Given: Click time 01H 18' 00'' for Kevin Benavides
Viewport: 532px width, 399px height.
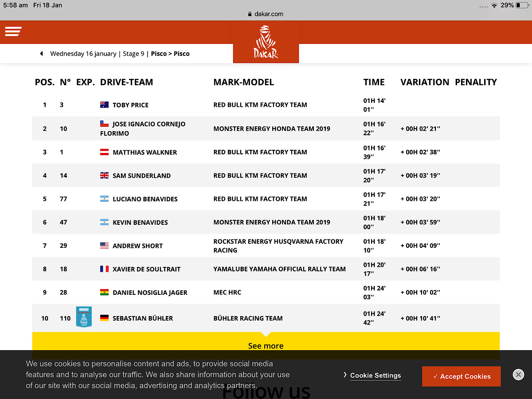Looking at the screenshot, I should pos(375,223).
